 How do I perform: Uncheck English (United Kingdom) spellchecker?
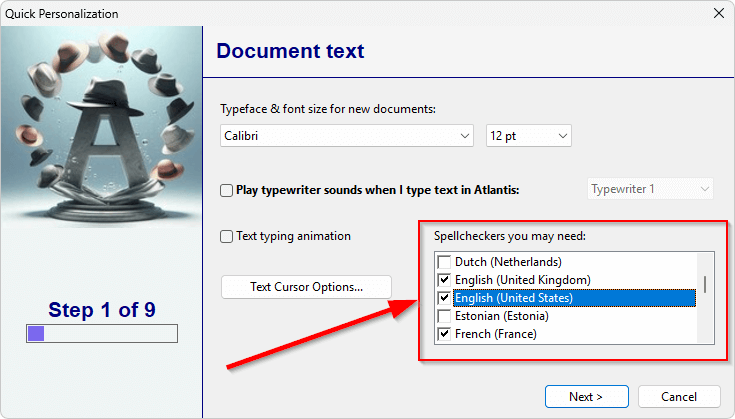[444, 280]
